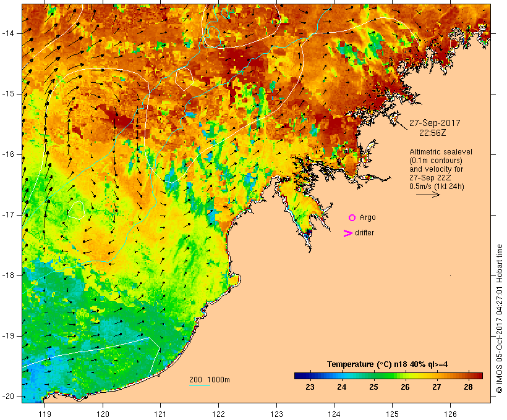Click the latitude axis label '-14'
This screenshot has height=420, width=507.
[x=8, y=33]
